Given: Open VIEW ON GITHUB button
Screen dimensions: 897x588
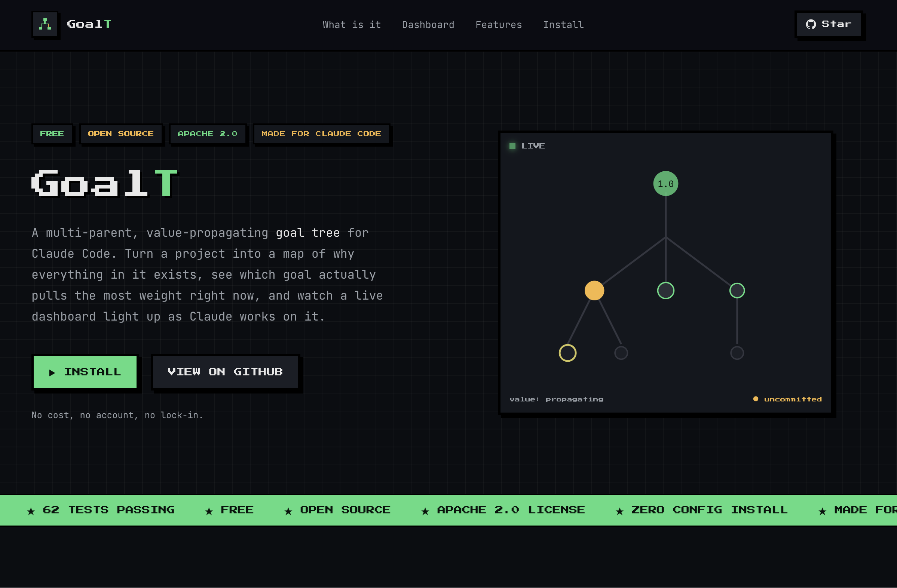Looking at the screenshot, I should [226, 372].
